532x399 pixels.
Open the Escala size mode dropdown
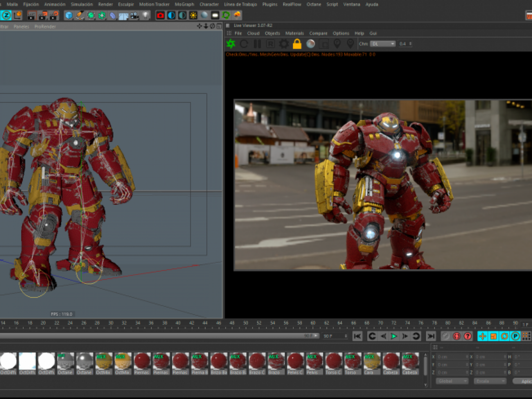coord(490,381)
